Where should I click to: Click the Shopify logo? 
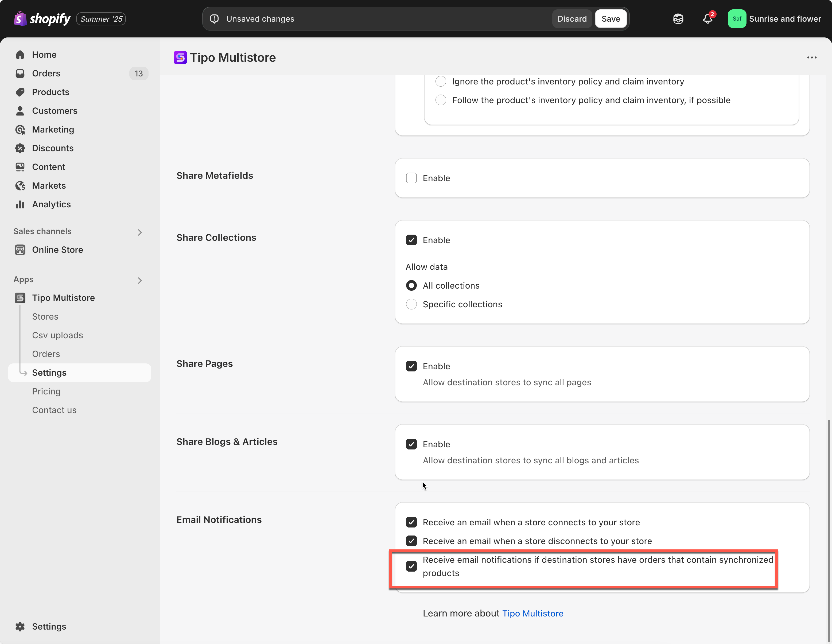pyautogui.click(x=42, y=19)
